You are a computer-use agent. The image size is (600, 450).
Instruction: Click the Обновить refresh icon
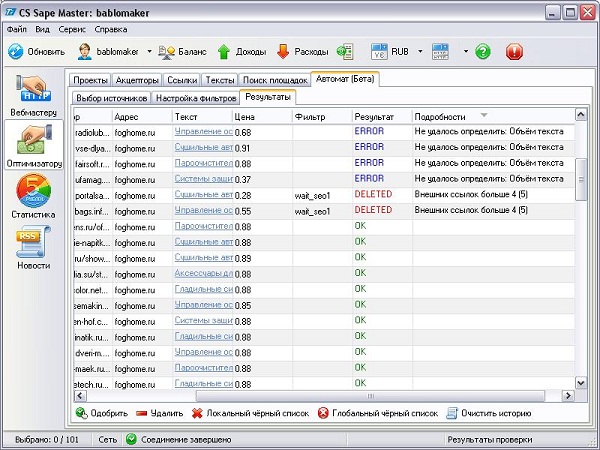click(x=16, y=52)
